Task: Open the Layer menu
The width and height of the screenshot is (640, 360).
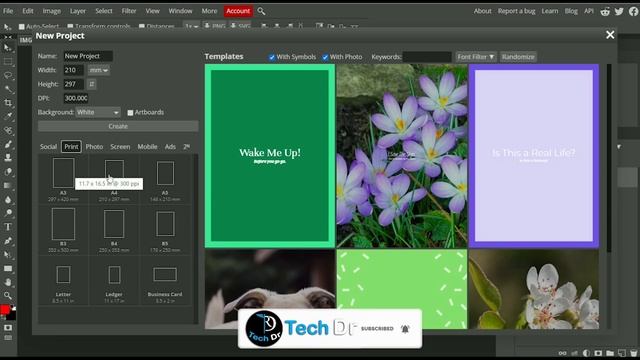Action: pyautogui.click(x=78, y=11)
